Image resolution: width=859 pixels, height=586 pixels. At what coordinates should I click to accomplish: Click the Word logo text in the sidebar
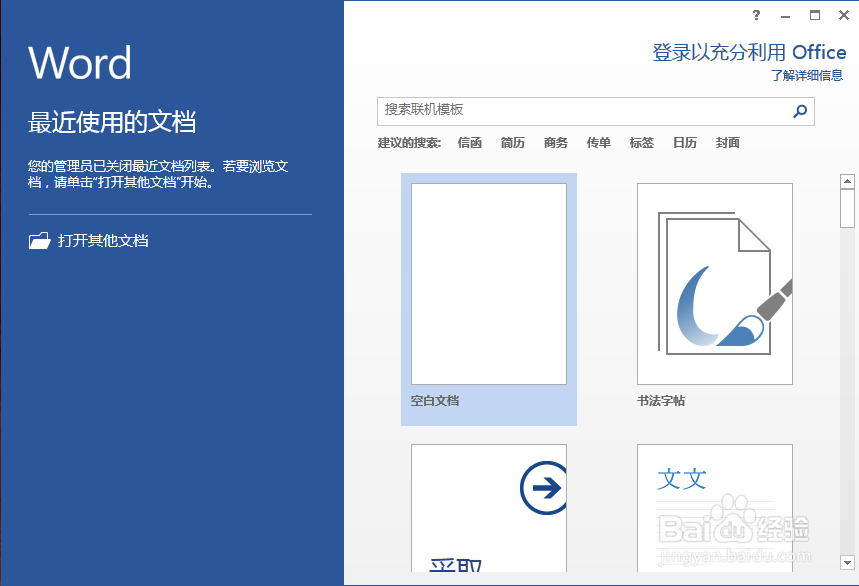pyautogui.click(x=80, y=63)
